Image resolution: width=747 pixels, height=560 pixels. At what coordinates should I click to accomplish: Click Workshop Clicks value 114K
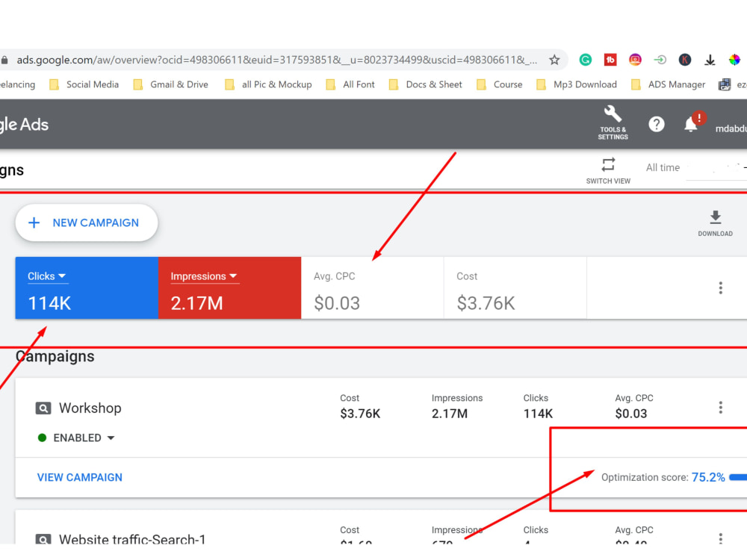538,414
